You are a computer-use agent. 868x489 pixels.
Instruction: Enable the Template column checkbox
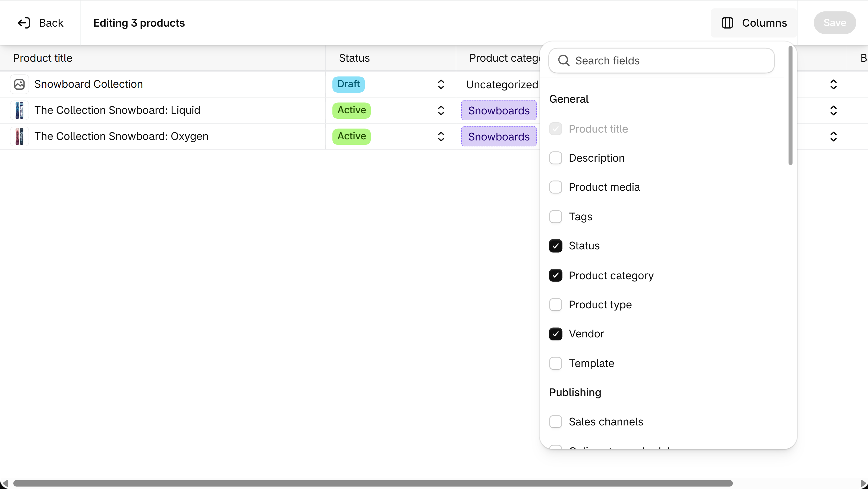(x=556, y=363)
